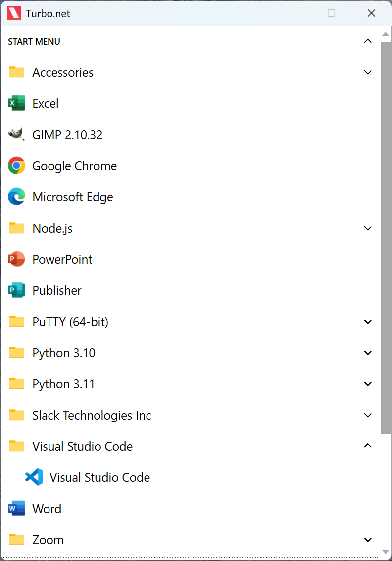Select the Zoom folder label
The width and height of the screenshot is (392, 561).
click(48, 540)
